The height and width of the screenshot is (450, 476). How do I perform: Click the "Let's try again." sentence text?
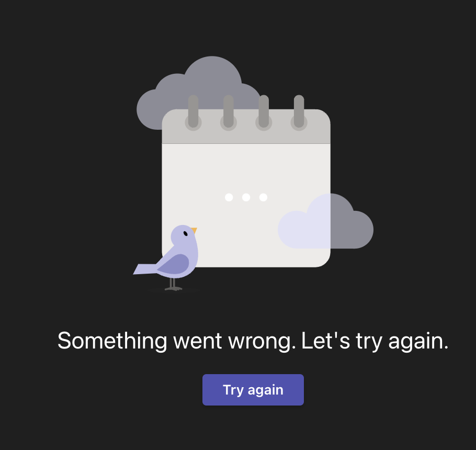click(x=375, y=341)
